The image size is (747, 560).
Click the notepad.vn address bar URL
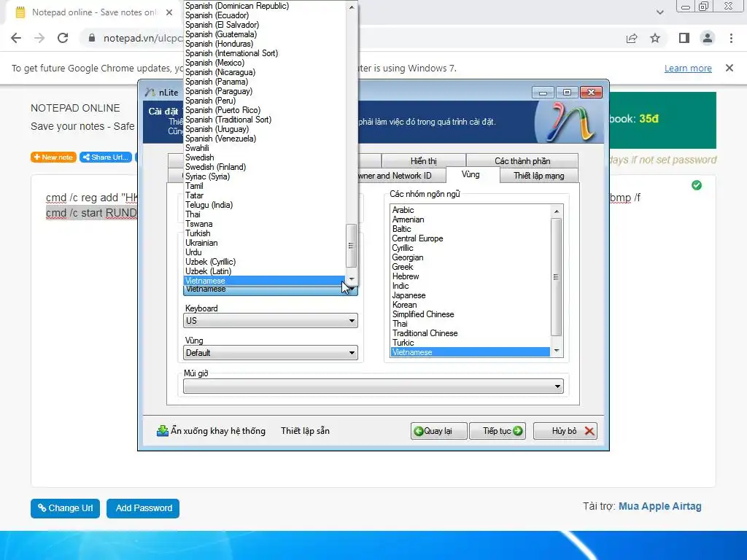point(143,38)
